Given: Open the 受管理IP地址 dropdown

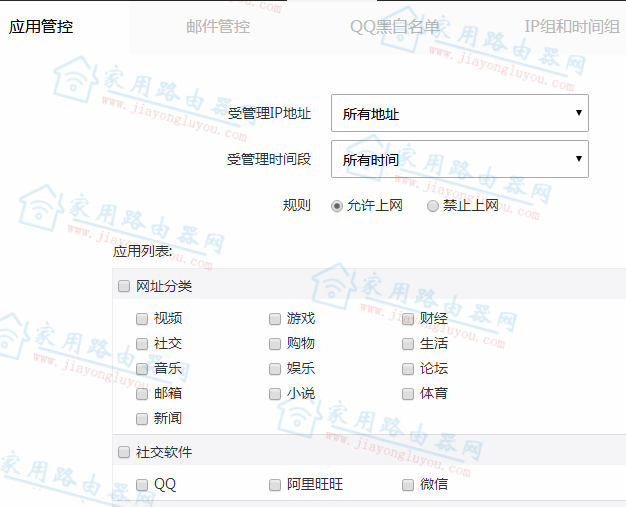Looking at the screenshot, I should click(460, 113).
